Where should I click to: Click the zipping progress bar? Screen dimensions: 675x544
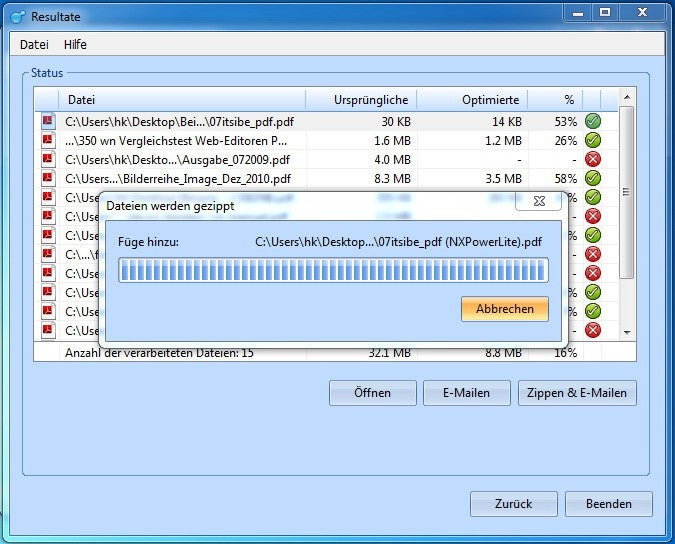(x=333, y=270)
